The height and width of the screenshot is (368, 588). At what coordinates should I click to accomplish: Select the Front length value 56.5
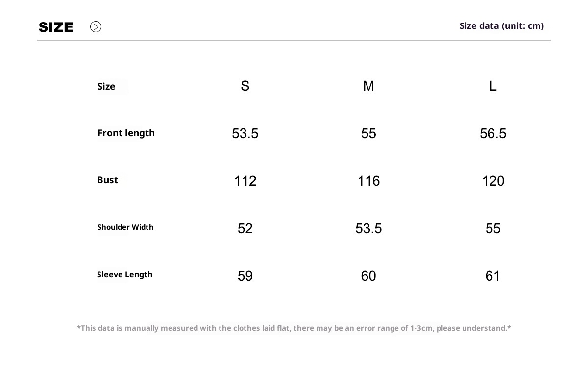click(x=493, y=134)
